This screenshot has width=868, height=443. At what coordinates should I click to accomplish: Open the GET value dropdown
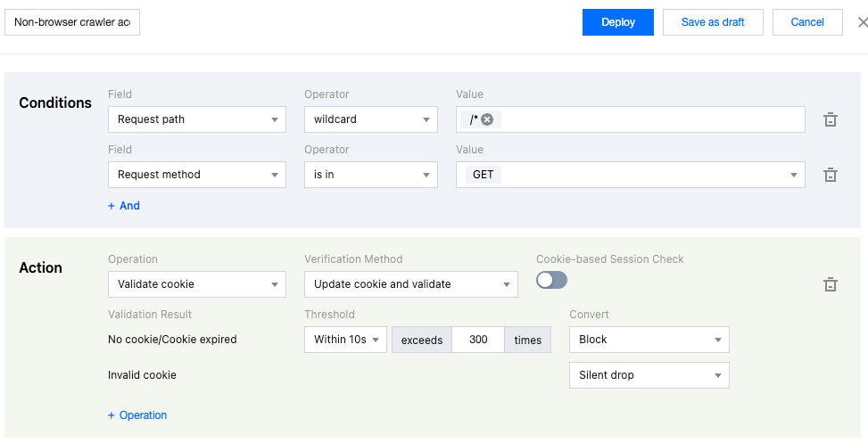pos(630,175)
